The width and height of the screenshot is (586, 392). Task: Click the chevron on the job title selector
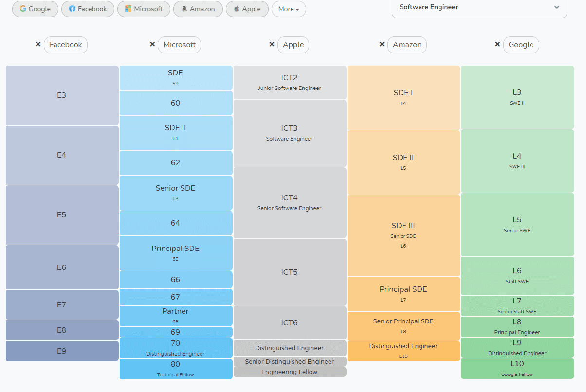(x=556, y=7)
